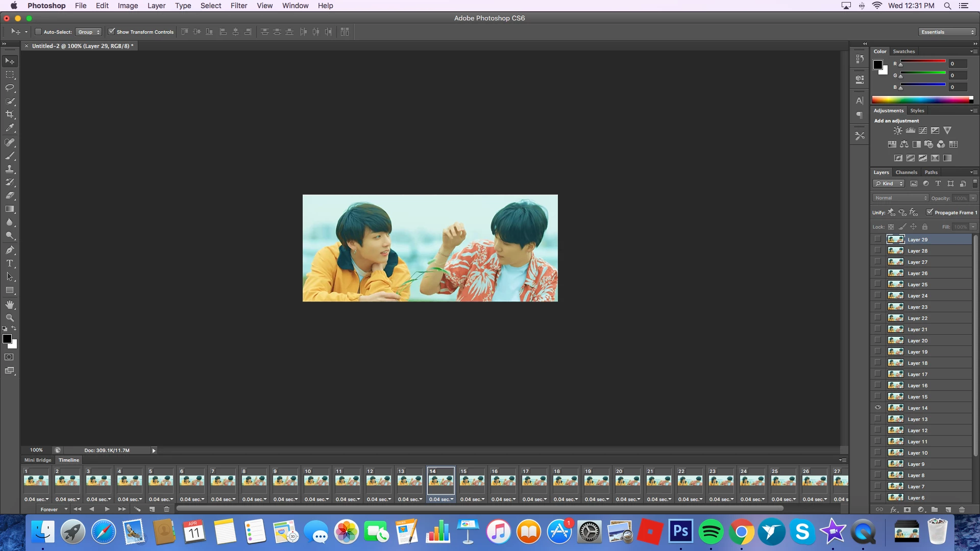Select the Pen tool
Viewport: 980px width, 551px height.
(10, 250)
